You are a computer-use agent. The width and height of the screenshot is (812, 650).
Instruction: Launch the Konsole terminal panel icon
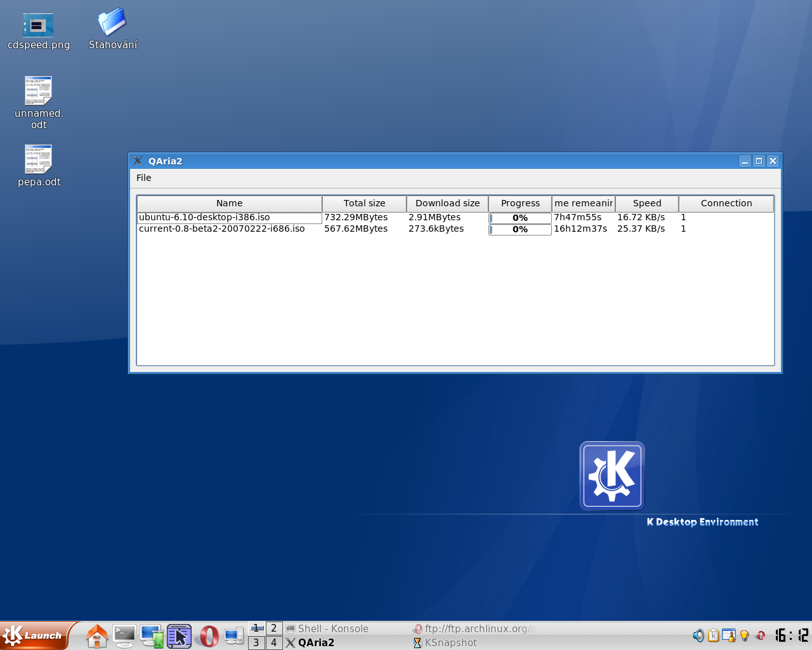tap(124, 636)
